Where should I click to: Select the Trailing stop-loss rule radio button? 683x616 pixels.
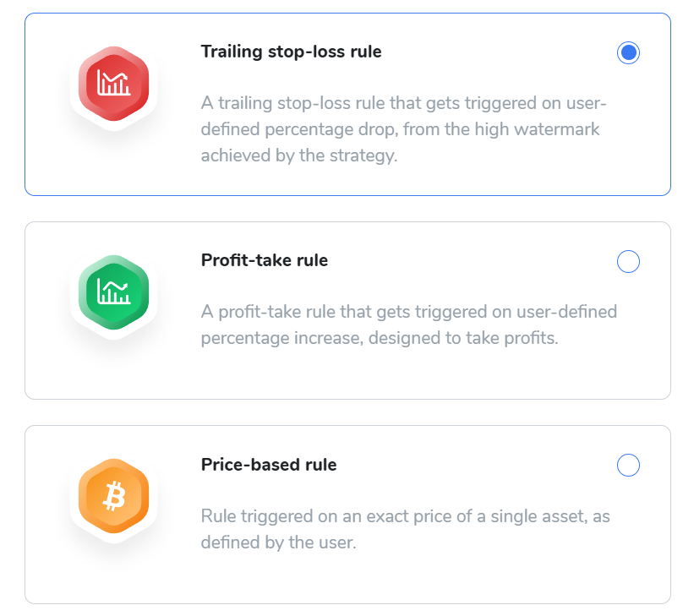(x=628, y=52)
